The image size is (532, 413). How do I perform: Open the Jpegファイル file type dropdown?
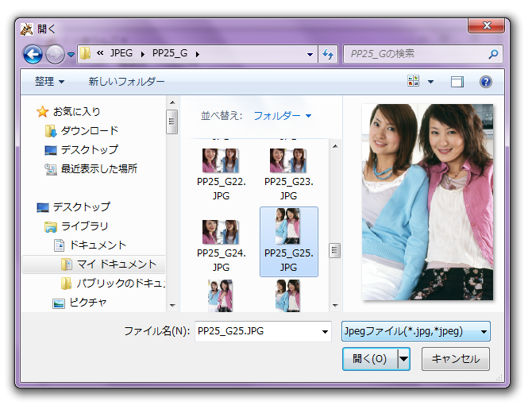point(416,331)
